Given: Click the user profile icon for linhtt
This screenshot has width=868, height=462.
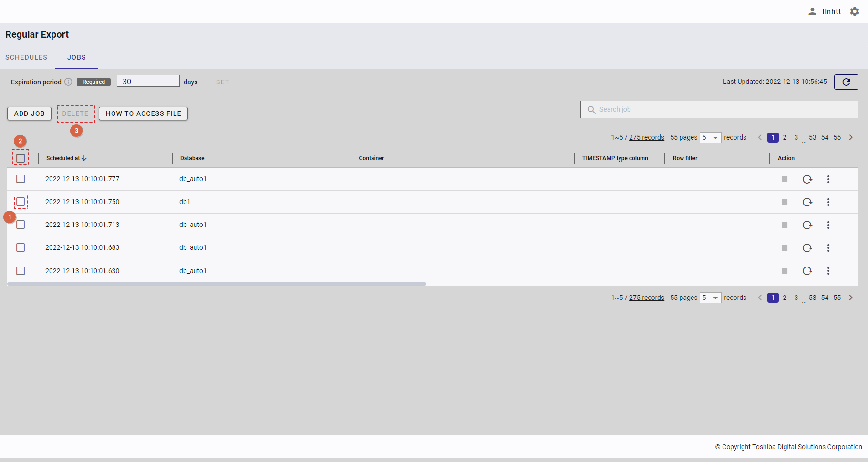Looking at the screenshot, I should point(812,11).
